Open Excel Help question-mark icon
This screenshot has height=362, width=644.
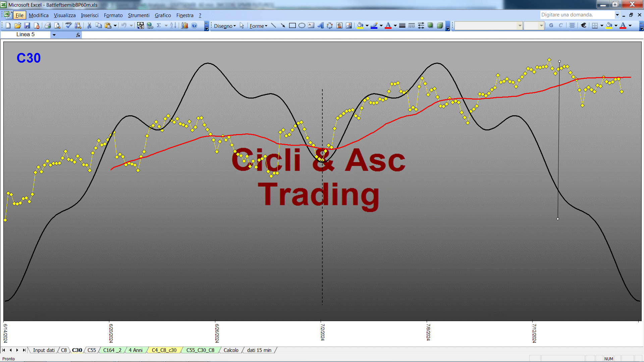194,25
